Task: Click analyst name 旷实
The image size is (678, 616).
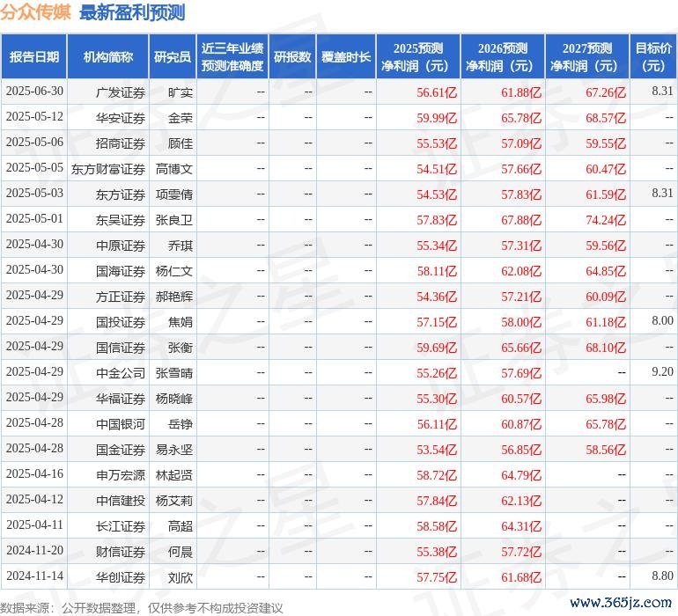Action: pyautogui.click(x=181, y=92)
